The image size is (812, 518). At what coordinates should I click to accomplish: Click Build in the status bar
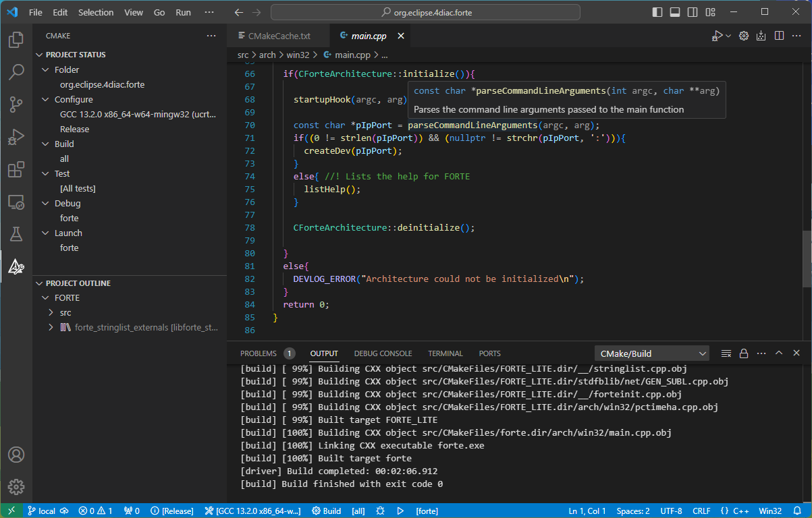coord(326,511)
